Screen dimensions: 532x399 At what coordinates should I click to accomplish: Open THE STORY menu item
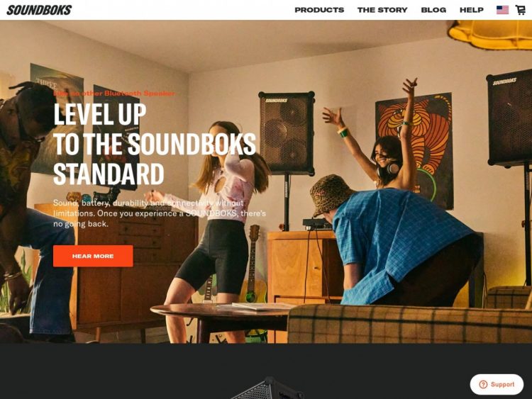click(382, 10)
